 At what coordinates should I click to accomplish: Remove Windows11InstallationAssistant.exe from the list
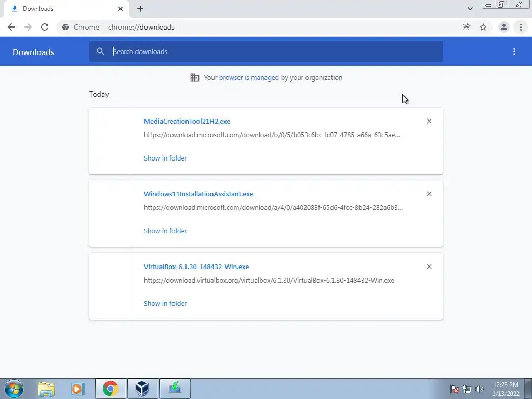pos(429,194)
